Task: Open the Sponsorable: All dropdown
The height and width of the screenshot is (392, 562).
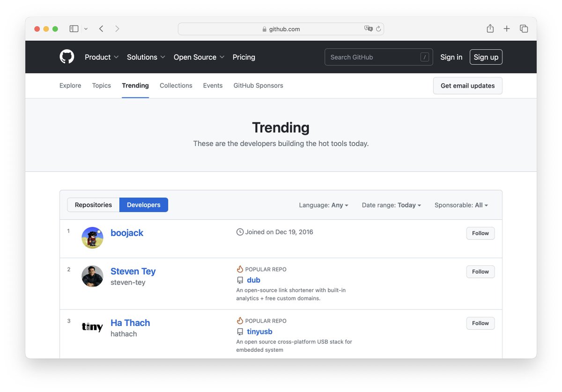Action: click(x=461, y=205)
